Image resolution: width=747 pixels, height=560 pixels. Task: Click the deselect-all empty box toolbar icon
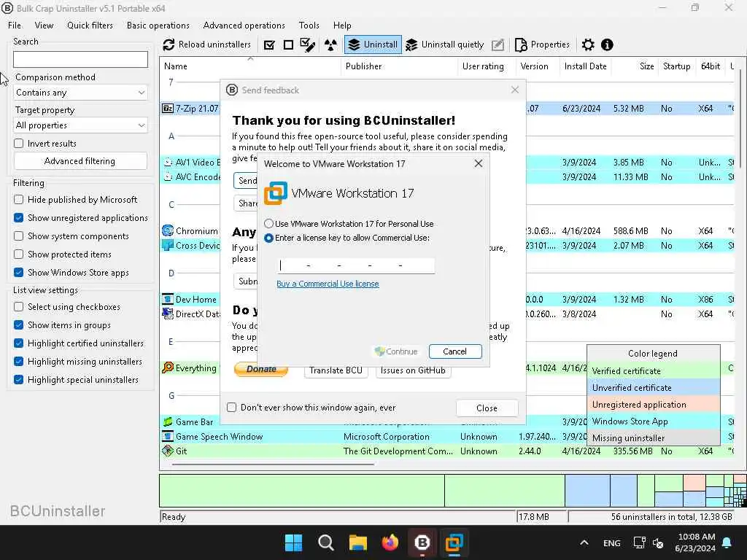288,44
